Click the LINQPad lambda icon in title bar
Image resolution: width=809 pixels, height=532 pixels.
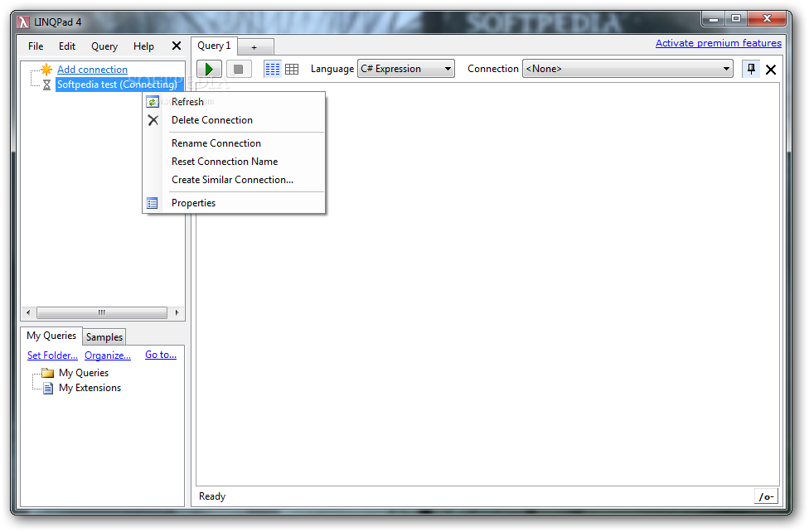(23, 22)
